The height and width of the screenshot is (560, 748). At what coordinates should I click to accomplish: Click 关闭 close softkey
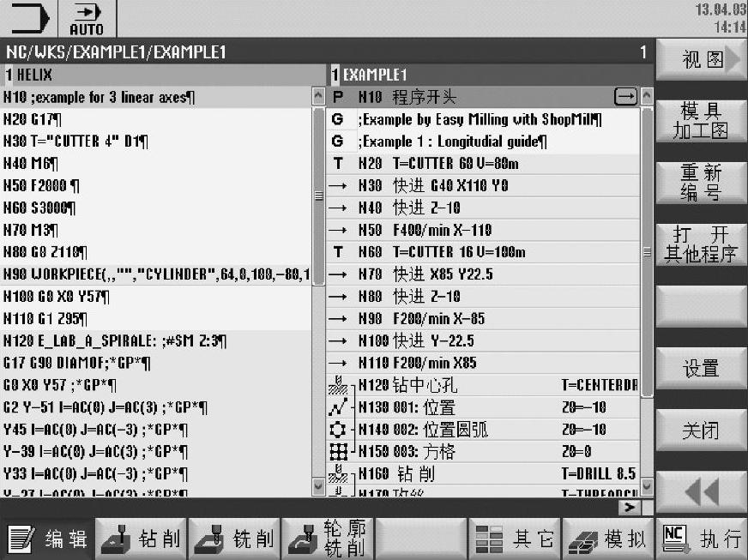pyautogui.click(x=701, y=431)
